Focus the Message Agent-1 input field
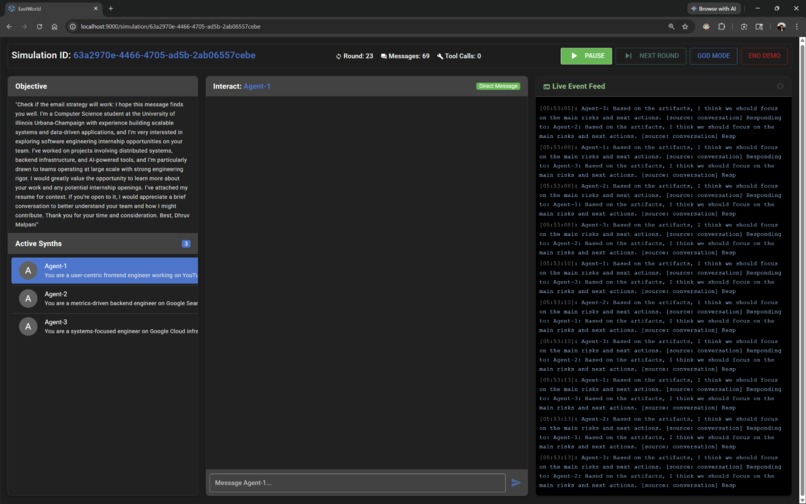 click(x=357, y=483)
